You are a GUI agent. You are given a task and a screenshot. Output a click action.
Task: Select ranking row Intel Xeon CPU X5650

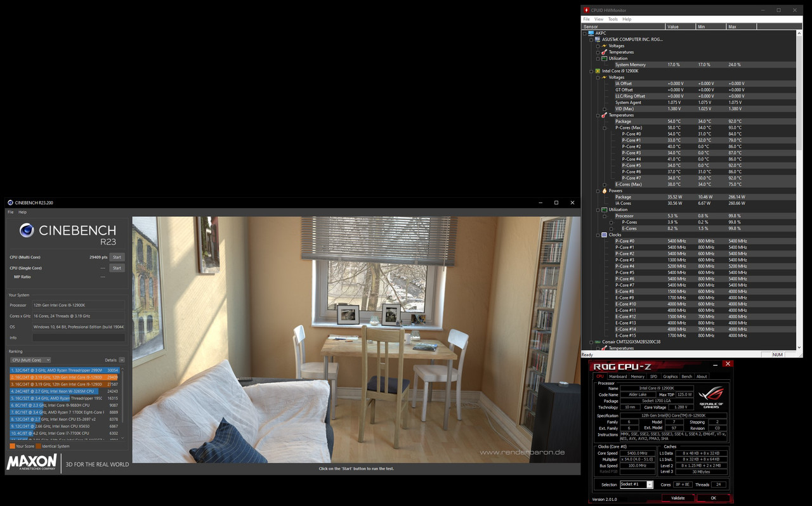point(64,426)
